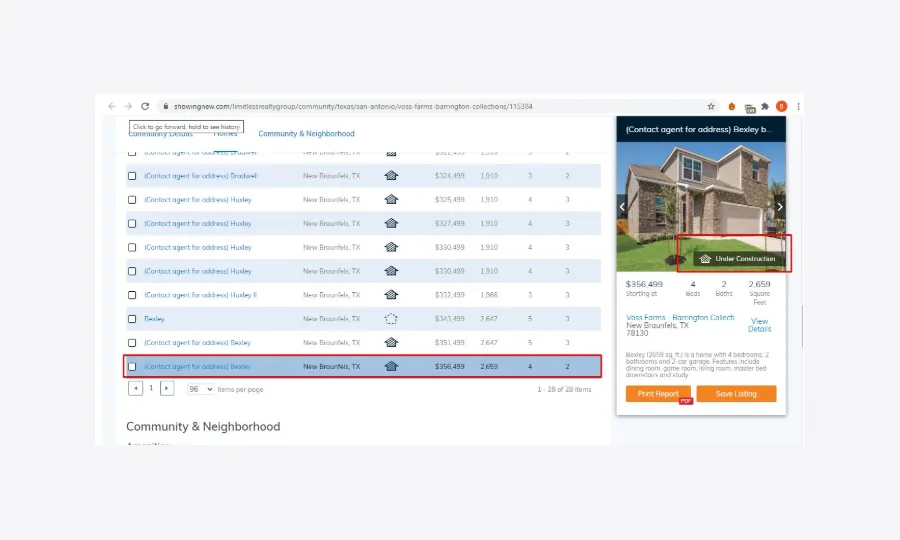Image resolution: width=900 pixels, height=540 pixels.
Task: Open the plain Bexley link at $343,499
Action: pyautogui.click(x=154, y=319)
